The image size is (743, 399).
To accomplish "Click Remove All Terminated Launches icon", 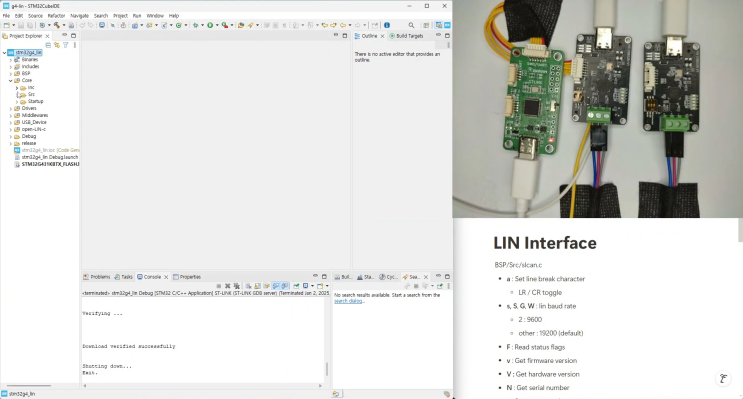I will tap(237, 286).
